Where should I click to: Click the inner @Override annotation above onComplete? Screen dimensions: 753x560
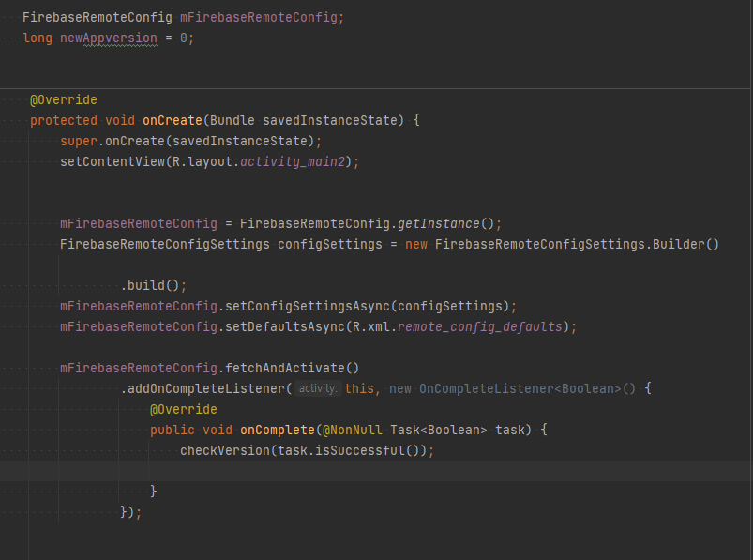[x=184, y=410]
